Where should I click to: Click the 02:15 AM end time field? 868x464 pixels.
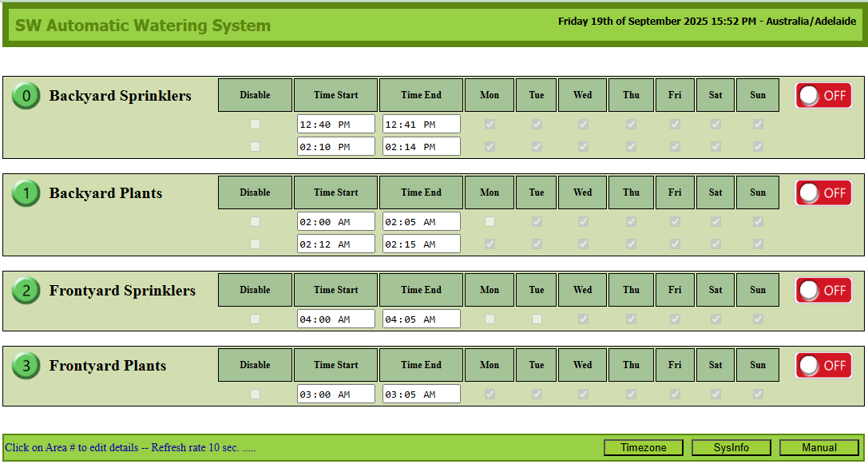[421, 244]
